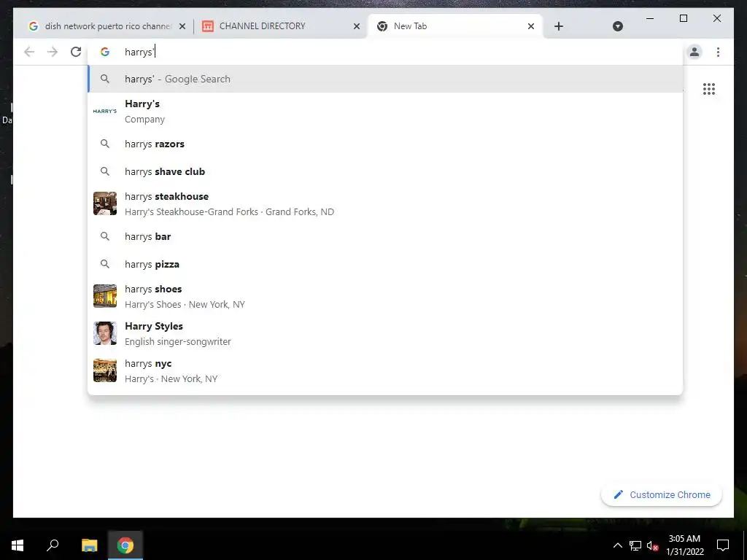Screen dimensions: 747x560
Task: Click search icon beside harrys bar
Action: coord(105,237)
